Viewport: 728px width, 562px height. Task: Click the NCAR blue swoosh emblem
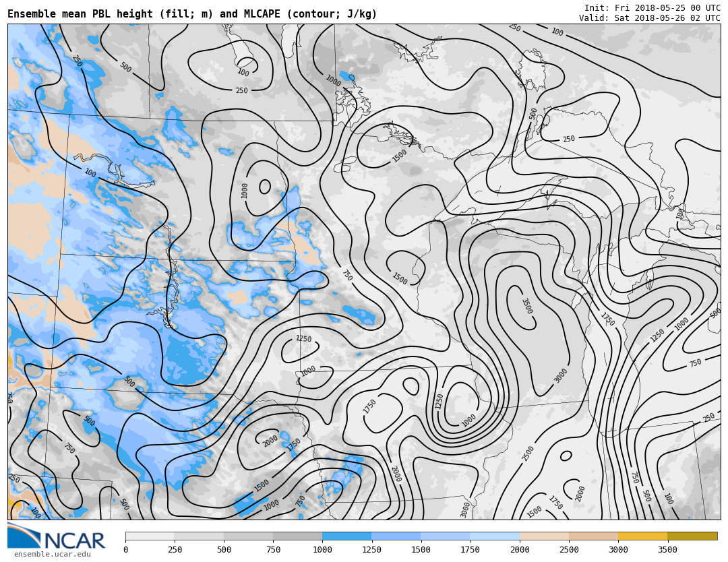click(x=24, y=536)
